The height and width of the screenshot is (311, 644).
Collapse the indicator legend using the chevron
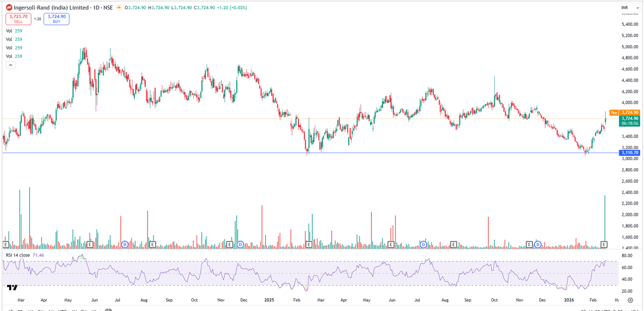tap(10, 65)
